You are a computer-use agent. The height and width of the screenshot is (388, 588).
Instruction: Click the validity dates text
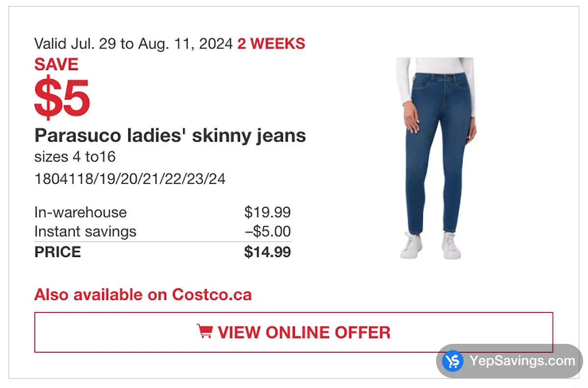pos(133,44)
